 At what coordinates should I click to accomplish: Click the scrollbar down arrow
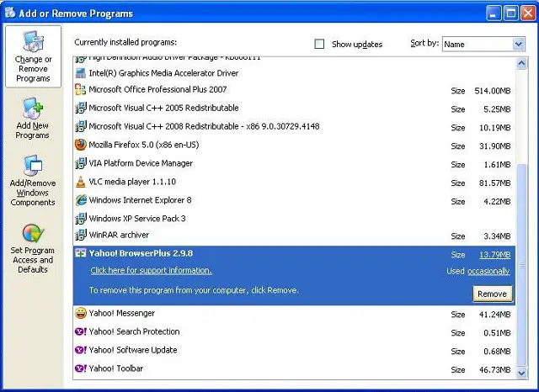click(521, 373)
